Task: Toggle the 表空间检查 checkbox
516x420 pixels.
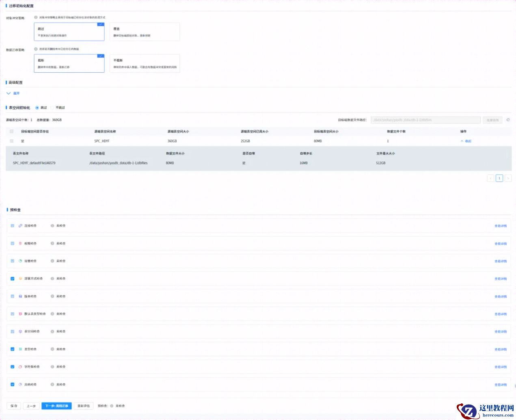Action: [12, 331]
